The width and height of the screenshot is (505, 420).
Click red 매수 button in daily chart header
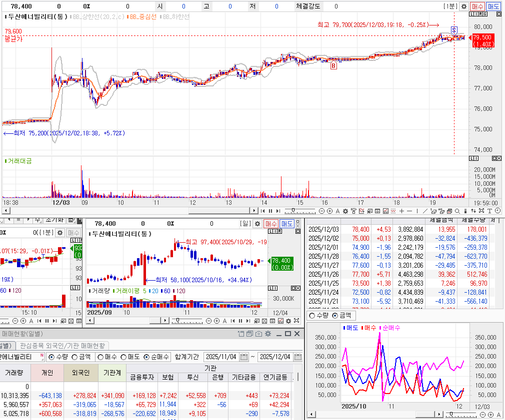point(271,224)
